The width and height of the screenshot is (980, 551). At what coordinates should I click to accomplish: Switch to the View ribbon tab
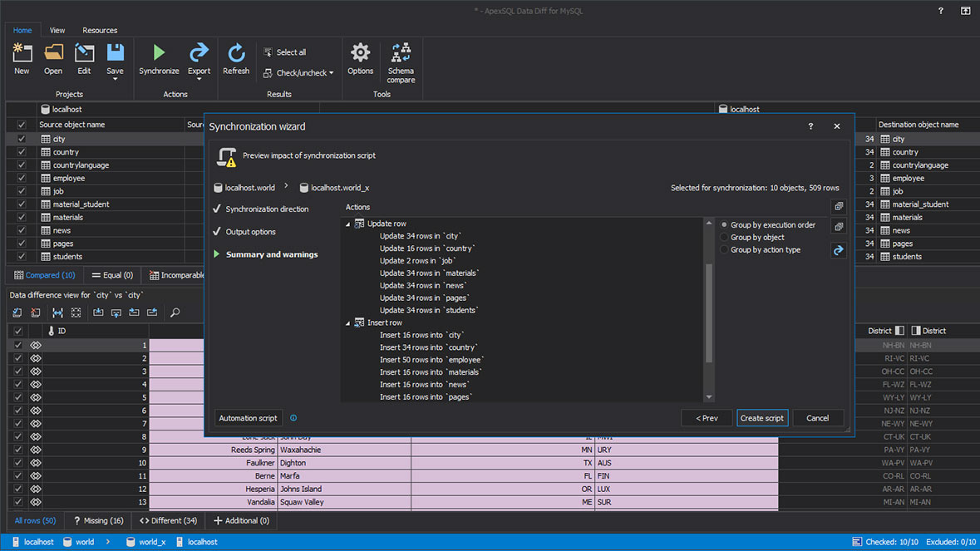pyautogui.click(x=57, y=30)
